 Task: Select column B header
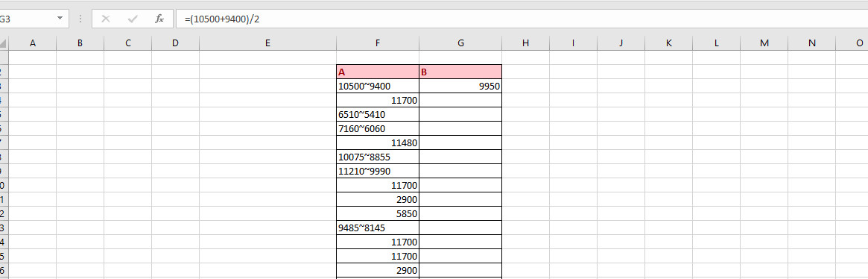click(80, 43)
